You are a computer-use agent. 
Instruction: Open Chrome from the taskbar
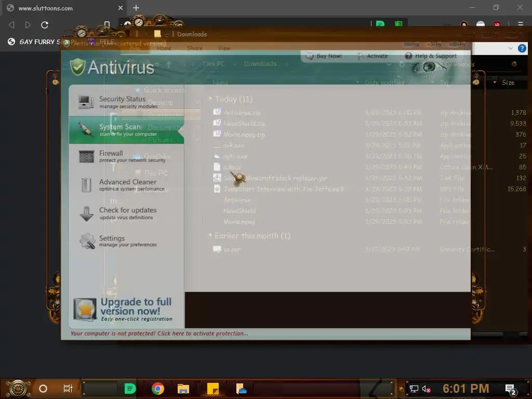pyautogui.click(x=158, y=389)
